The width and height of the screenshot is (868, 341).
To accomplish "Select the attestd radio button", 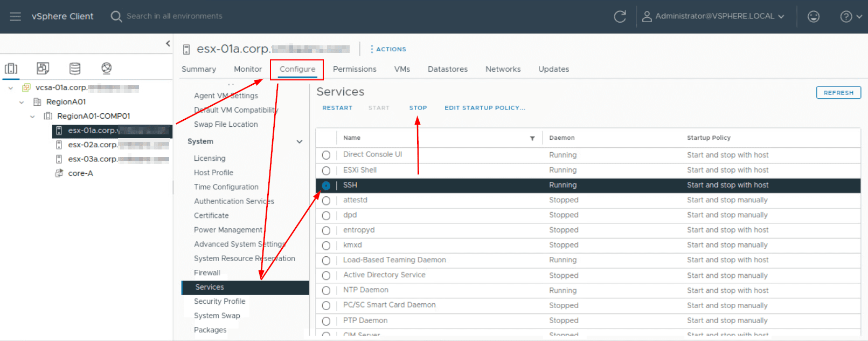I will (326, 201).
